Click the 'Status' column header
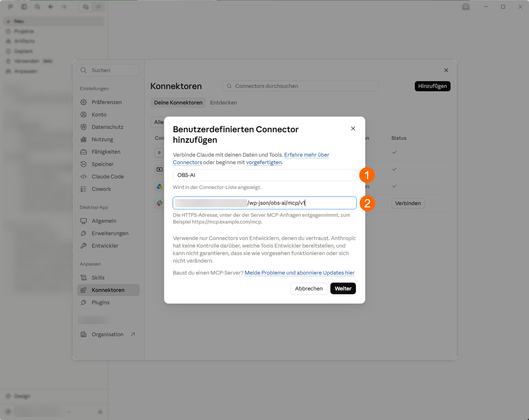529x420 pixels. point(399,138)
